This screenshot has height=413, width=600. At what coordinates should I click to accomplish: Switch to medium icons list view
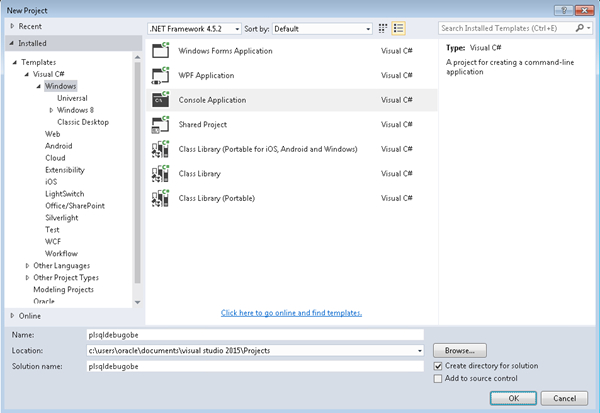398,28
